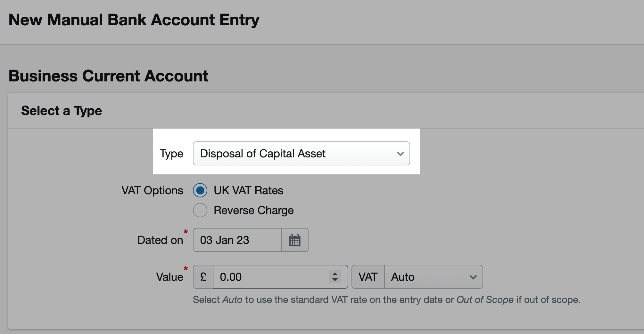Click the Auto label inside the VAT selector
The width and height of the screenshot is (644, 334).
click(402, 277)
